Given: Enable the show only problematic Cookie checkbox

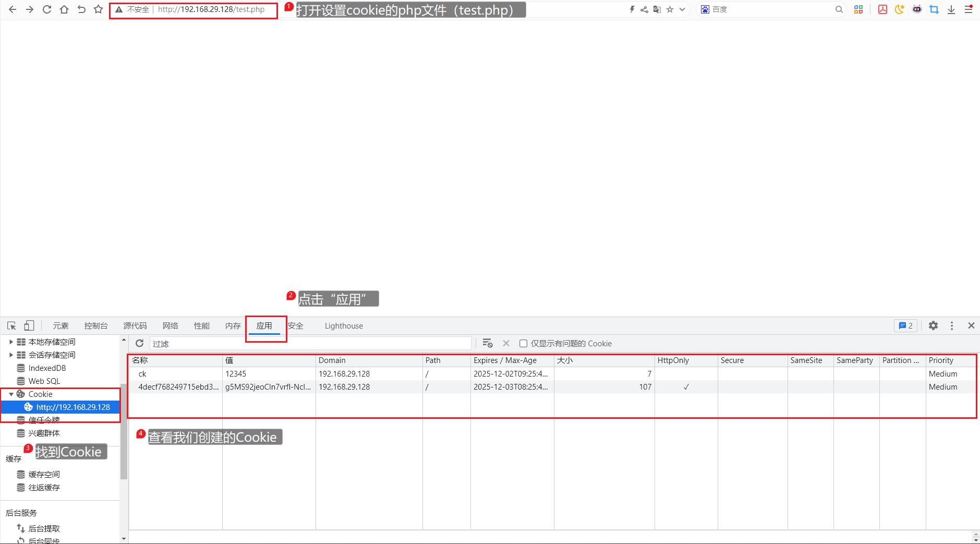Looking at the screenshot, I should 523,343.
